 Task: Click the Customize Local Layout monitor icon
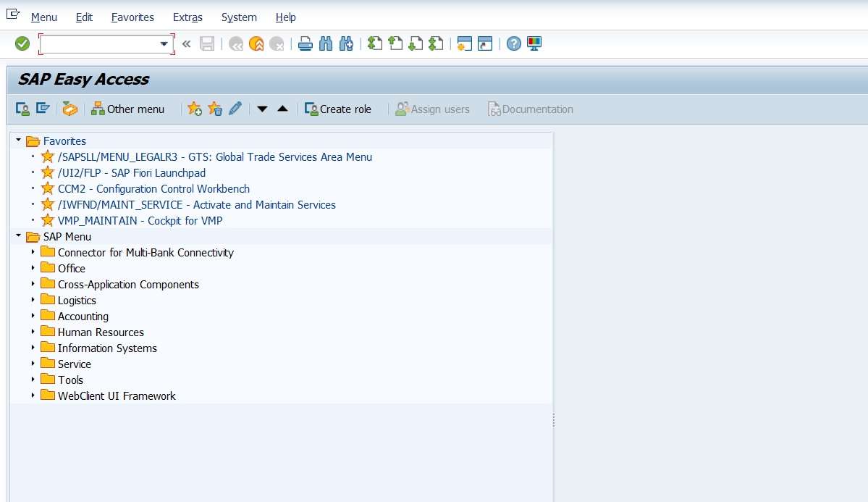tap(534, 43)
